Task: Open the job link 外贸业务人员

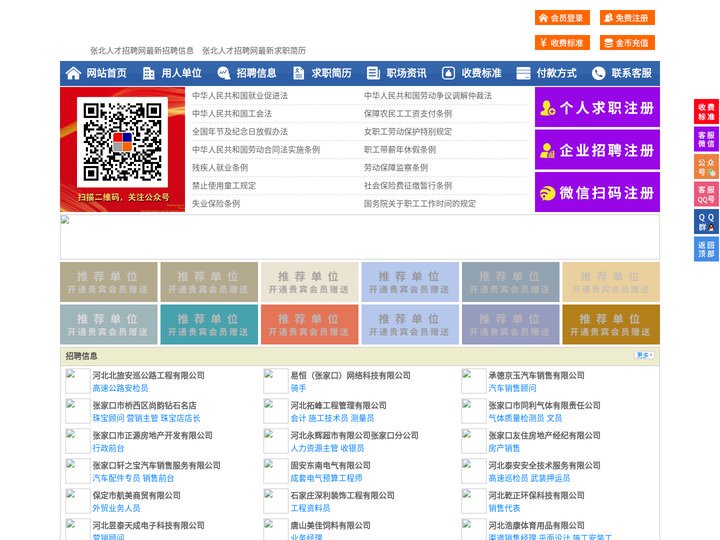Action: coord(117,508)
